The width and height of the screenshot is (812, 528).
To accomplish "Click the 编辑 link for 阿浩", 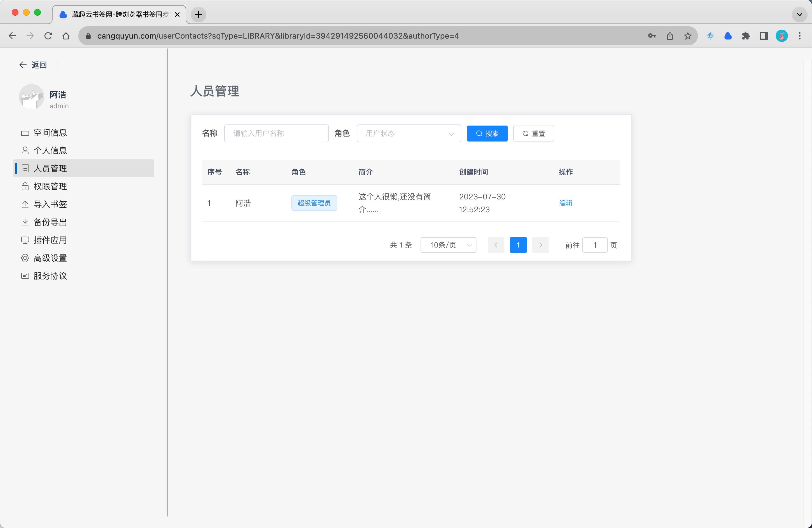I will point(565,203).
